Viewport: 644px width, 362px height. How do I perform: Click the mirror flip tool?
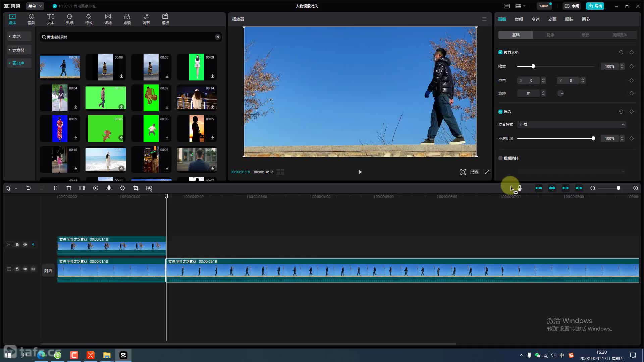tap(109, 188)
